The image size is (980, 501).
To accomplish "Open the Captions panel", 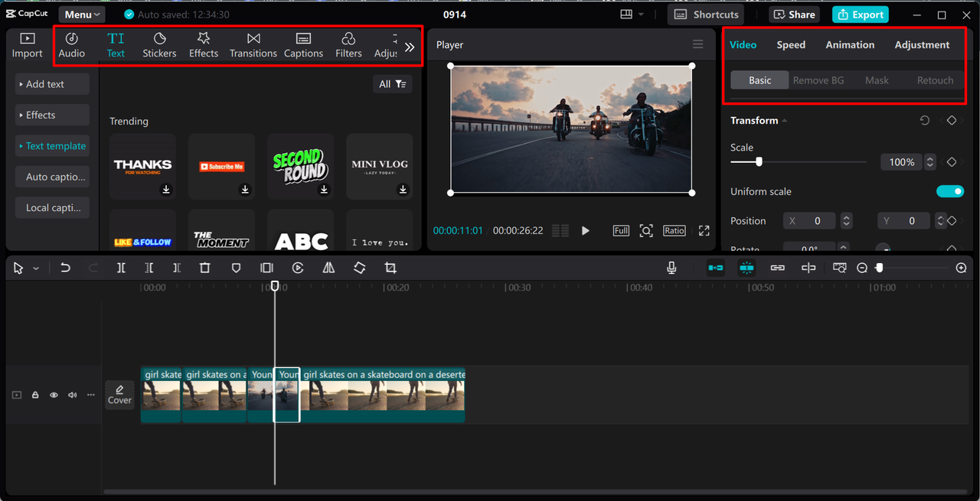I will pos(303,45).
